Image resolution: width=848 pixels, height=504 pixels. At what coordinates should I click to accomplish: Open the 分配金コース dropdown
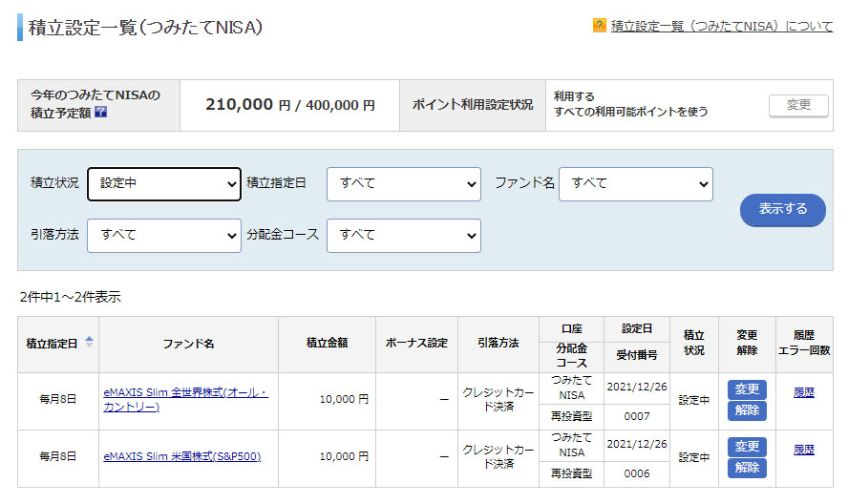[x=403, y=235]
